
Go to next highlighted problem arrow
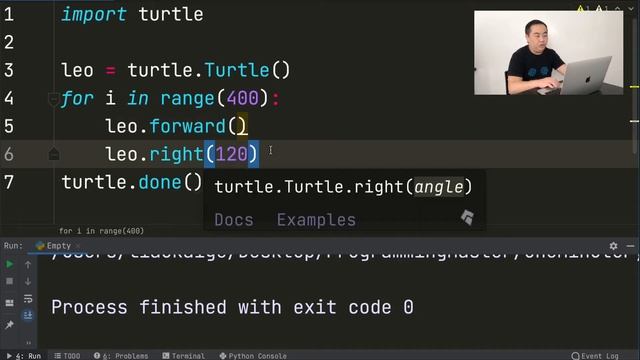coord(631,9)
